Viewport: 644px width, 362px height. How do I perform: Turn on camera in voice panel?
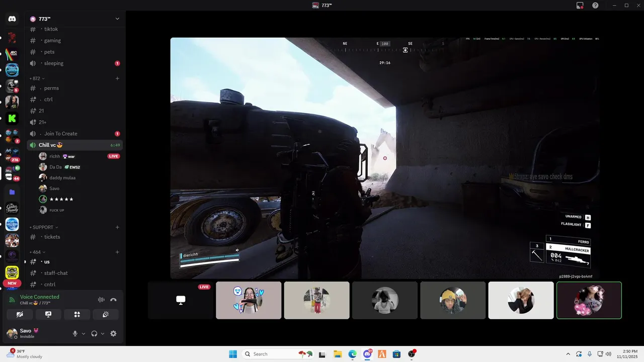20,314
